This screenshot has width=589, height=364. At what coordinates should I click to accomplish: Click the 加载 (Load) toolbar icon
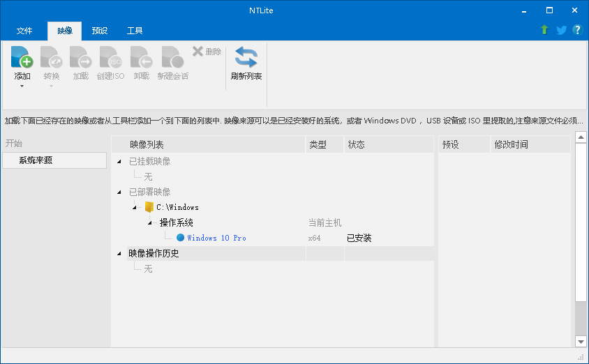pos(81,57)
